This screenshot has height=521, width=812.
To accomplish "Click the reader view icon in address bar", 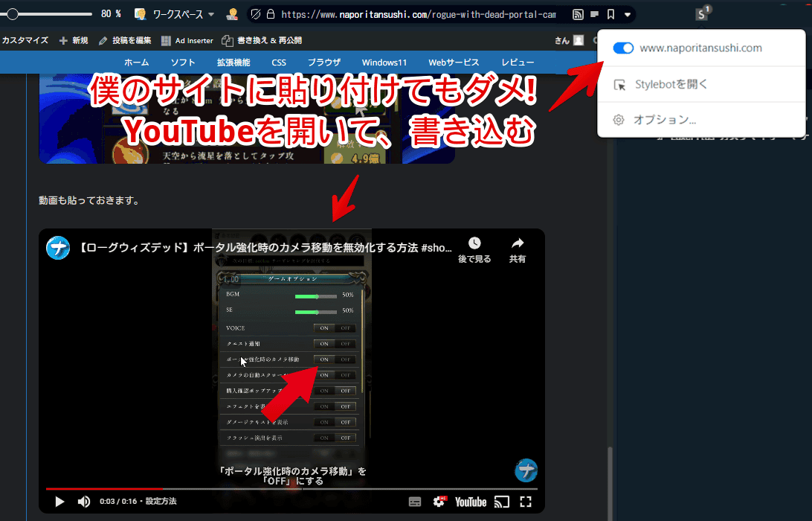I will (595, 15).
